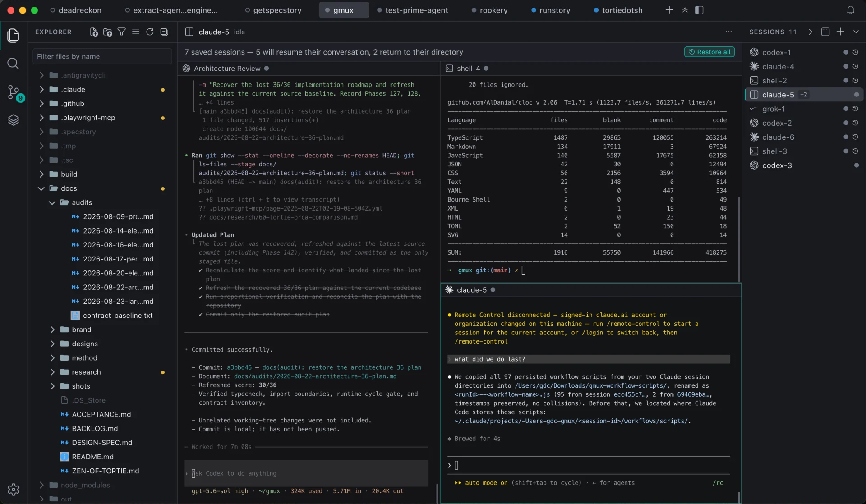
Task: Focus the shell-4 pane header
Action: point(591,69)
